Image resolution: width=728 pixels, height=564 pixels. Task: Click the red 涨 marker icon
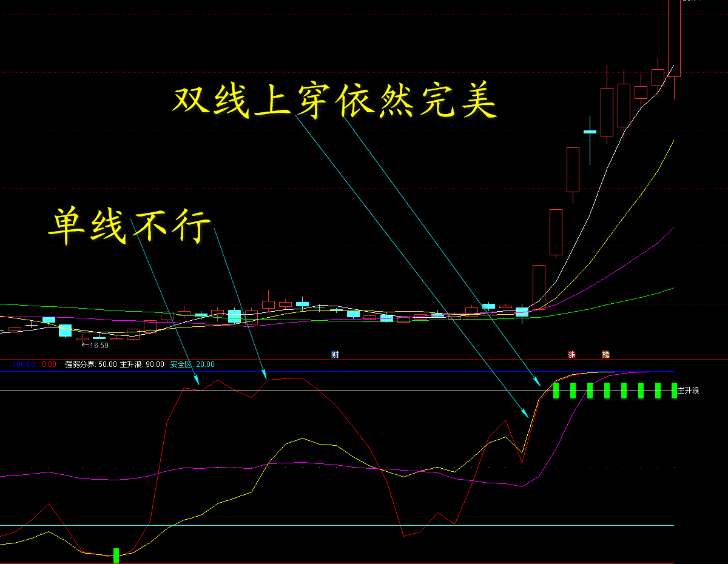571,354
